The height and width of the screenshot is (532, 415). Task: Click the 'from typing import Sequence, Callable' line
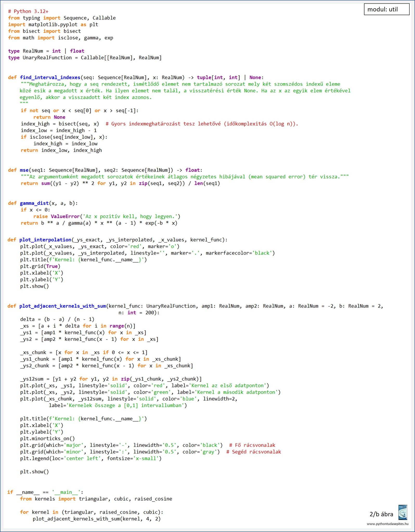62,18
